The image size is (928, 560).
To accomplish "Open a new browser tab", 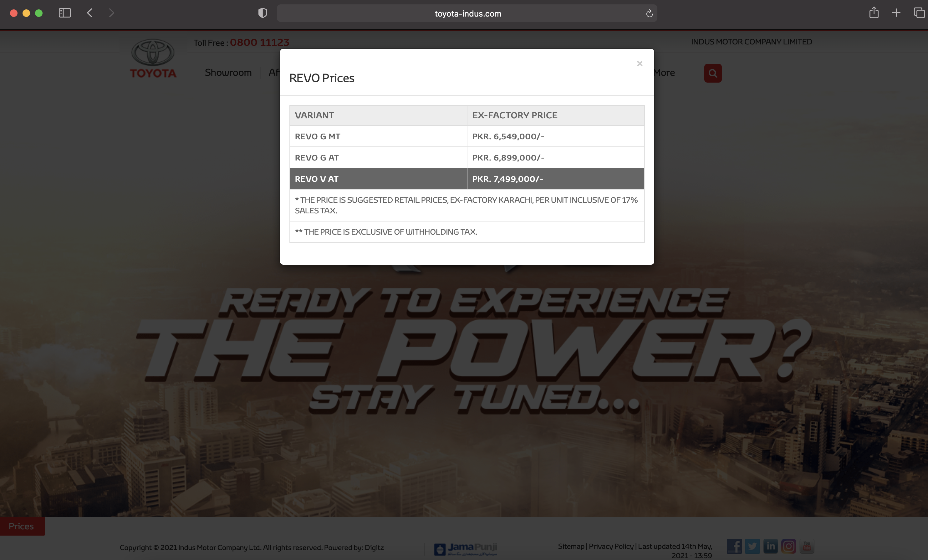I will [896, 13].
